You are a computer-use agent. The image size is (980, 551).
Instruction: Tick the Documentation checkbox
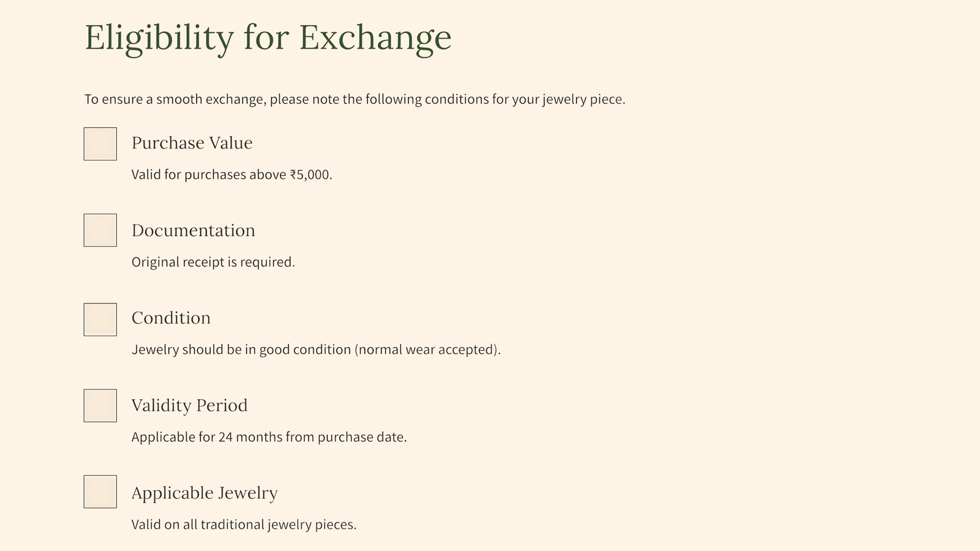click(100, 230)
